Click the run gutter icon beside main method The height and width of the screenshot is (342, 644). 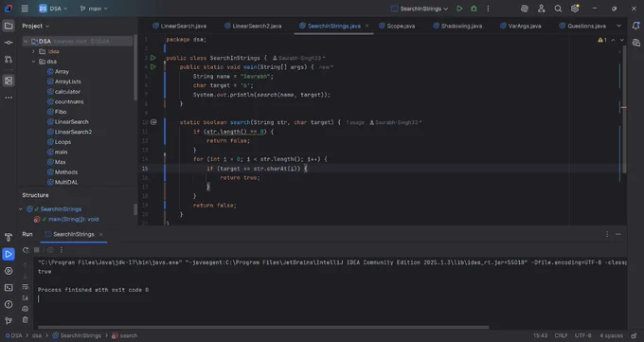[153, 67]
